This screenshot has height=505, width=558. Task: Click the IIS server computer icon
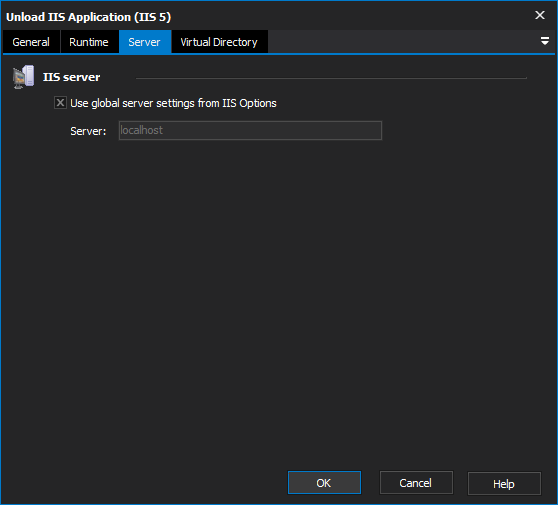[23, 77]
